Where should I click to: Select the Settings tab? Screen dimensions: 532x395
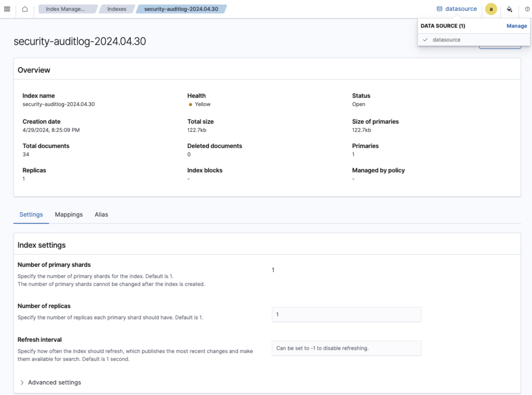[31, 215]
